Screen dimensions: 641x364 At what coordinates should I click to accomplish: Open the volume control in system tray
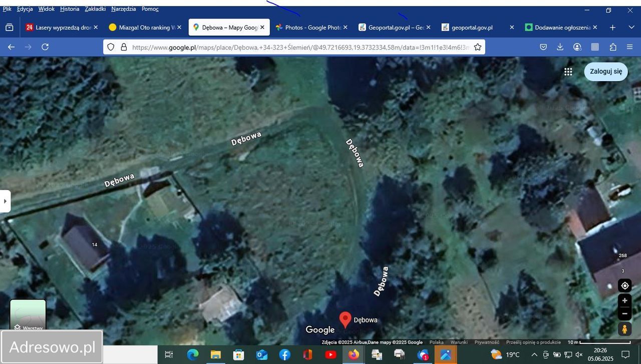(x=578, y=354)
